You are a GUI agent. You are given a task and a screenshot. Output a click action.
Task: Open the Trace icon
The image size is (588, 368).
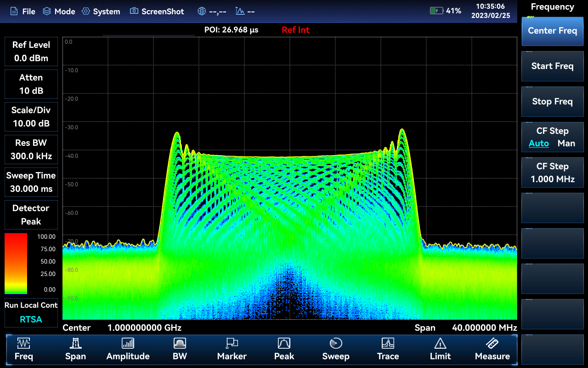pos(388,343)
